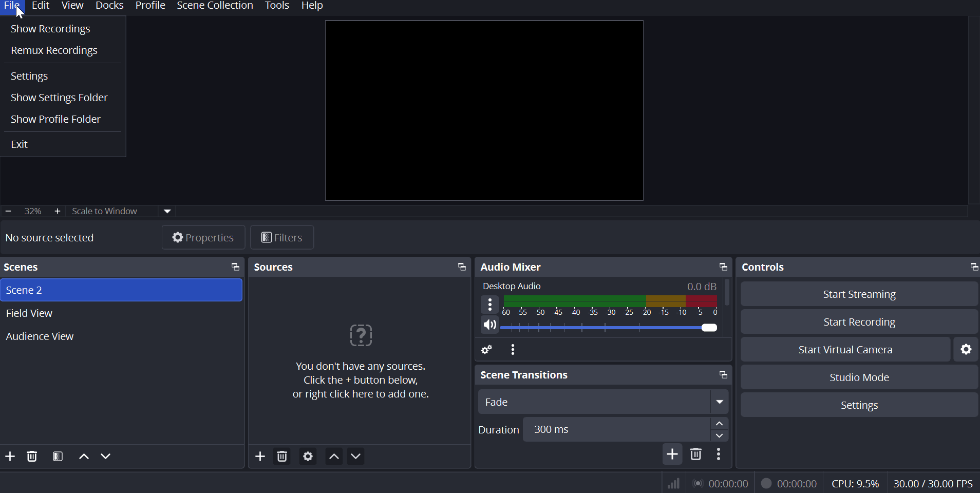
Task: Choose Remux Recordings from File menu
Action: (54, 51)
